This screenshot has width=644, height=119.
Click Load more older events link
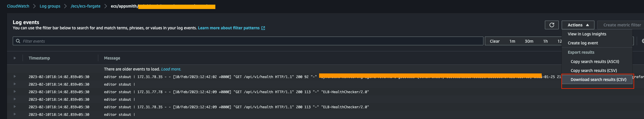tap(171, 69)
